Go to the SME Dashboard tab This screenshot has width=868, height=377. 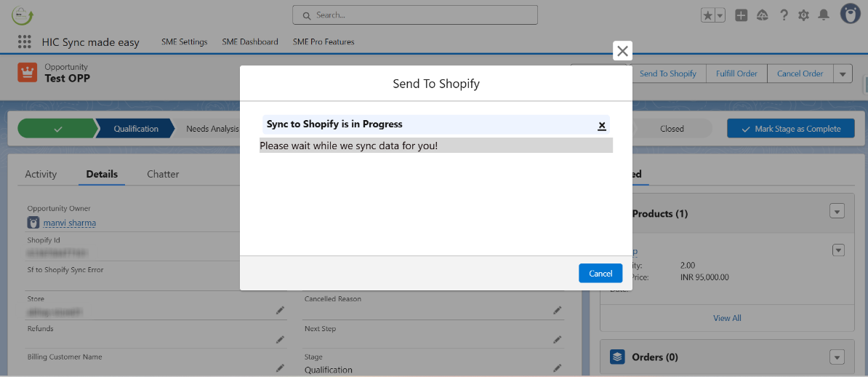pyautogui.click(x=250, y=42)
